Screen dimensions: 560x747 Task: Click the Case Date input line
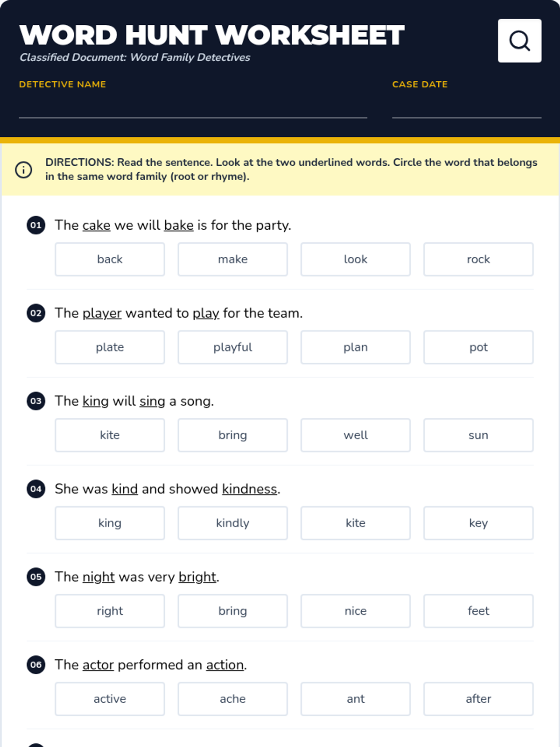[x=466, y=108]
